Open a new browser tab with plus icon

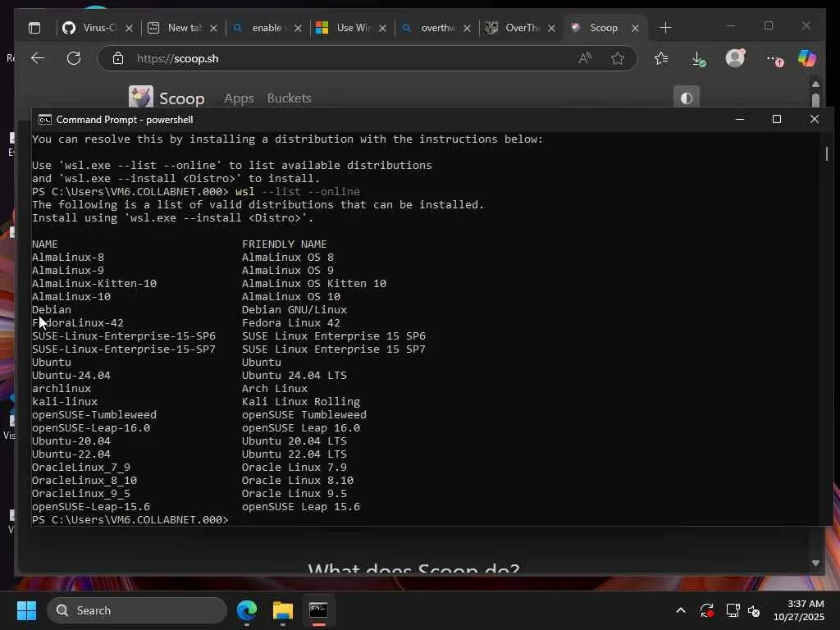[665, 28]
